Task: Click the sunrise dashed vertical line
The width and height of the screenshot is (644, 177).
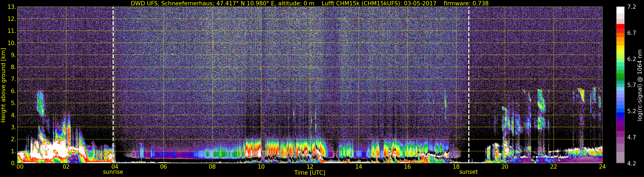Action: tap(113, 85)
